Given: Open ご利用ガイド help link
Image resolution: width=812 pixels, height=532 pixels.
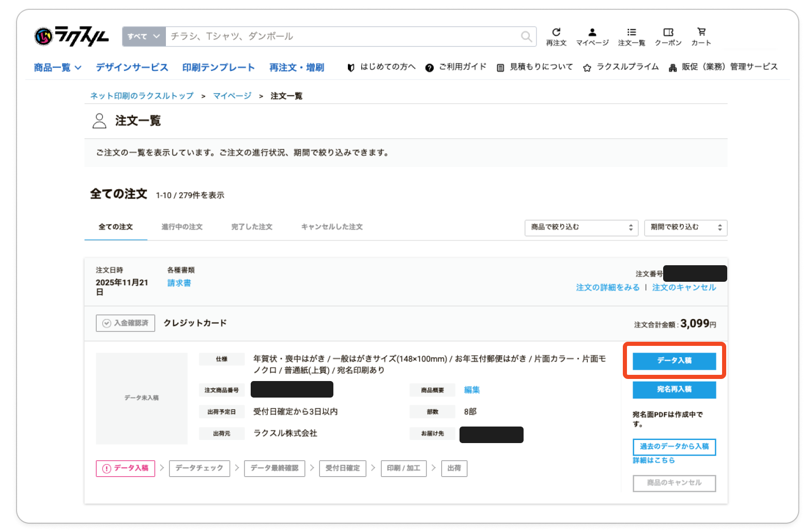Looking at the screenshot, I should 456,67.
